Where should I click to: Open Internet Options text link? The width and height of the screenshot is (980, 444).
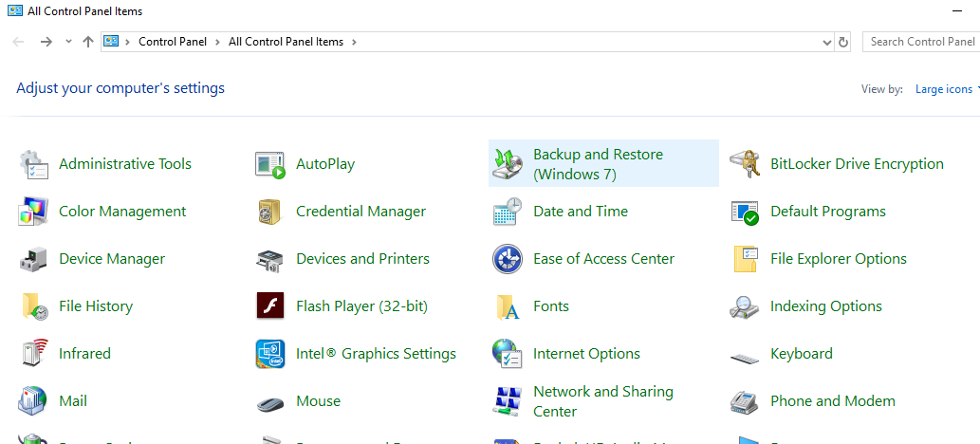(x=586, y=353)
